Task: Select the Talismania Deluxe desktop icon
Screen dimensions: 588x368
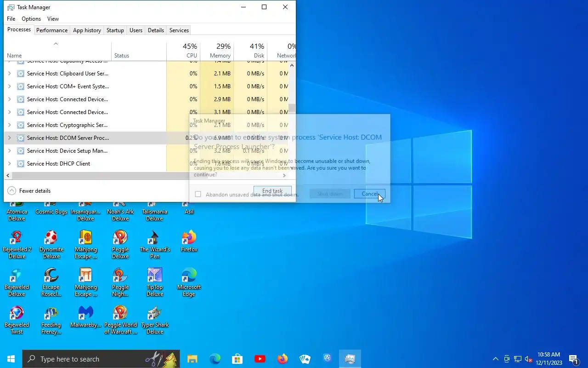Action: 155,211
